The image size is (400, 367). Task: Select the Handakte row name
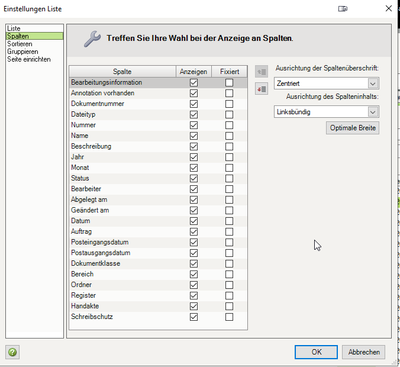(x=85, y=306)
